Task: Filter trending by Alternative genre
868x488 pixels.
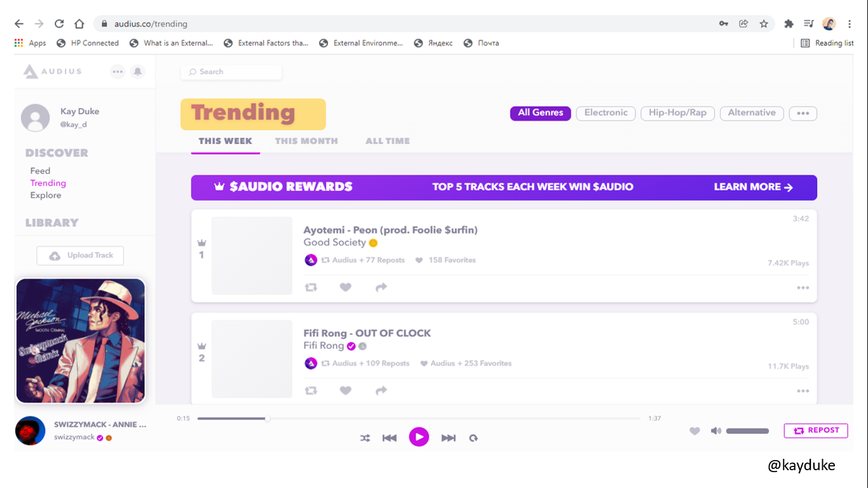Action: click(752, 113)
